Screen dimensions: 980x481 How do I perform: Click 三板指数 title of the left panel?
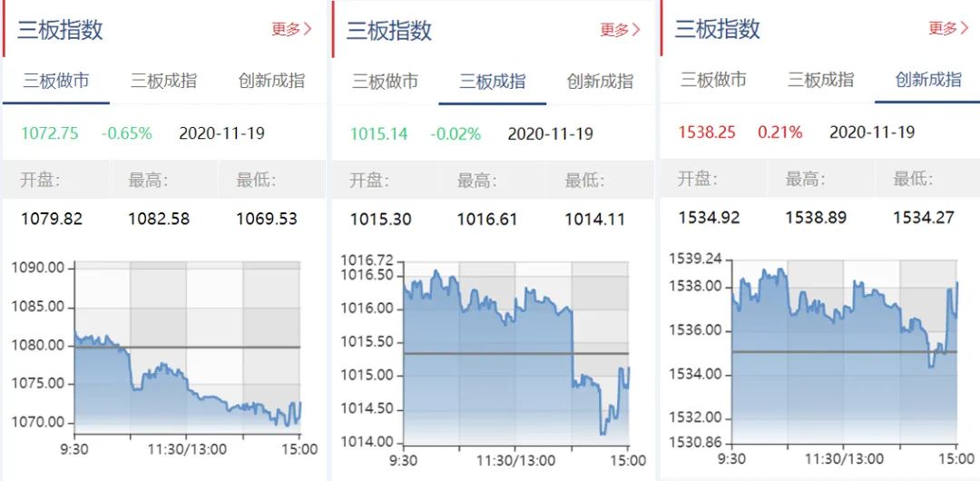pyautogui.click(x=60, y=29)
